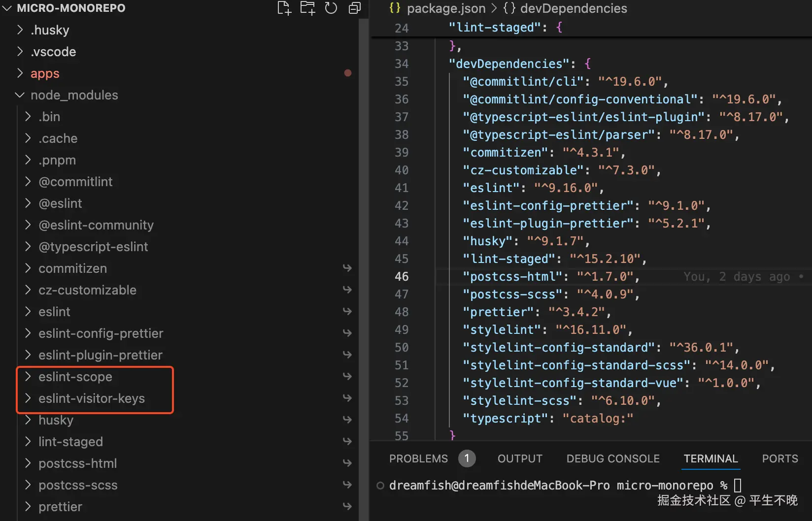Click the "commitizen" key on line 39
Screen dimensions: 812x521
[506, 152]
